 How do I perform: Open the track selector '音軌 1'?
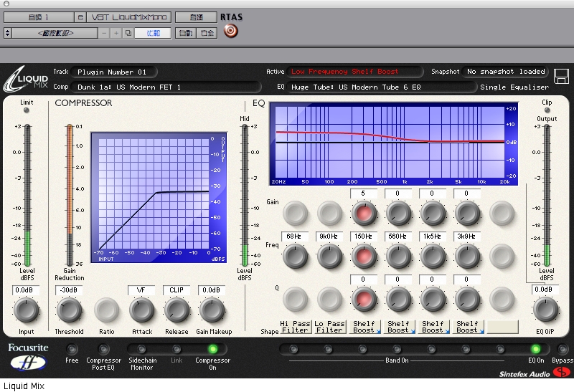pos(39,17)
